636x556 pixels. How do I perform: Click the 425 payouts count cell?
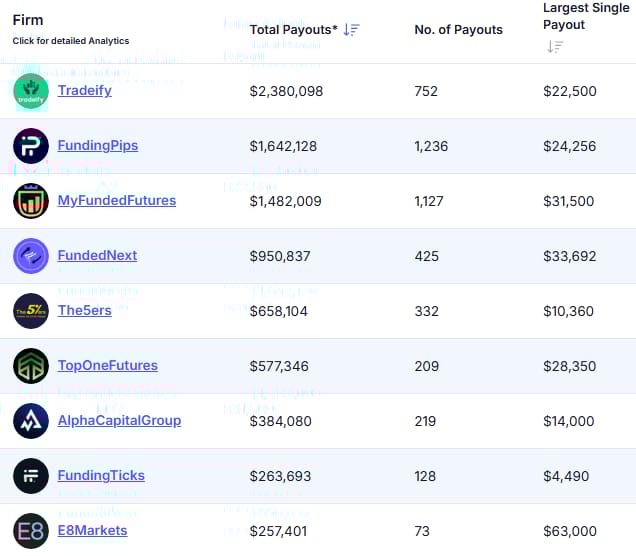(x=426, y=256)
